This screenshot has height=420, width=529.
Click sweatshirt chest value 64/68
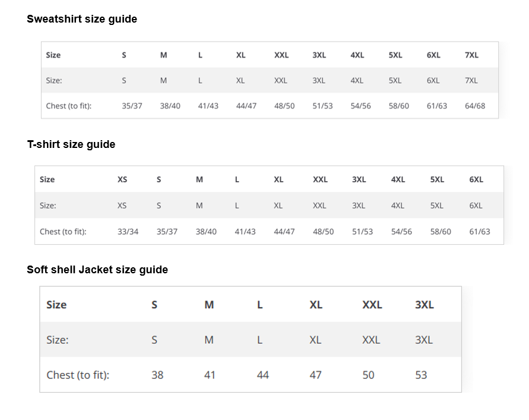click(475, 106)
